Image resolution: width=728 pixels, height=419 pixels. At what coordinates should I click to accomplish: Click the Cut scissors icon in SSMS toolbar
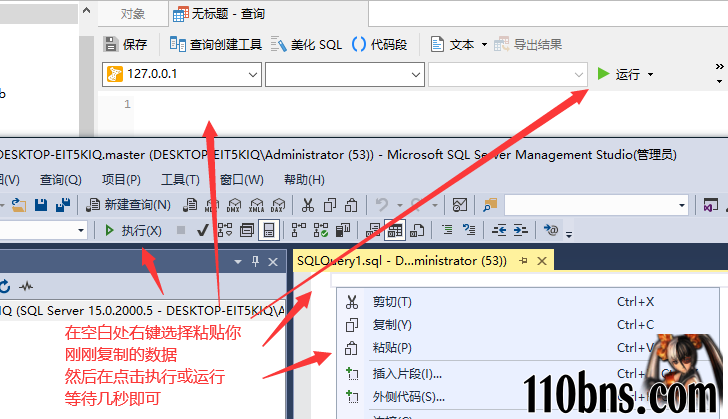308,205
